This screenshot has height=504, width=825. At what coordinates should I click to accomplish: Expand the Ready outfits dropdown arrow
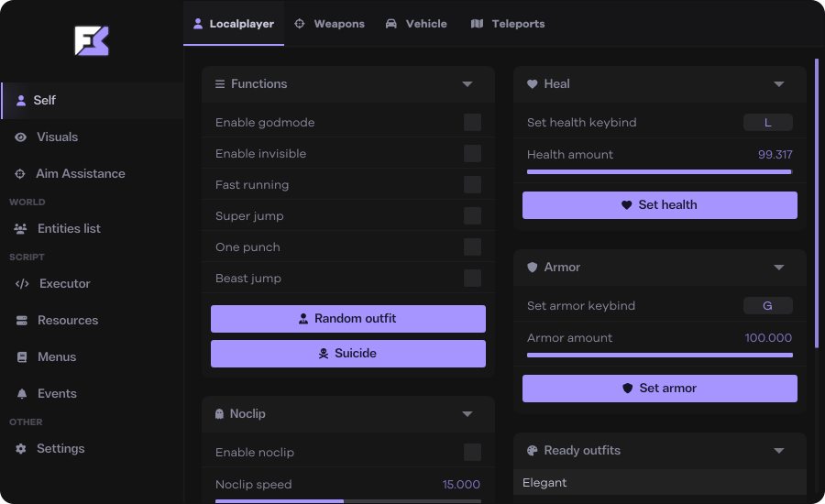coord(779,451)
